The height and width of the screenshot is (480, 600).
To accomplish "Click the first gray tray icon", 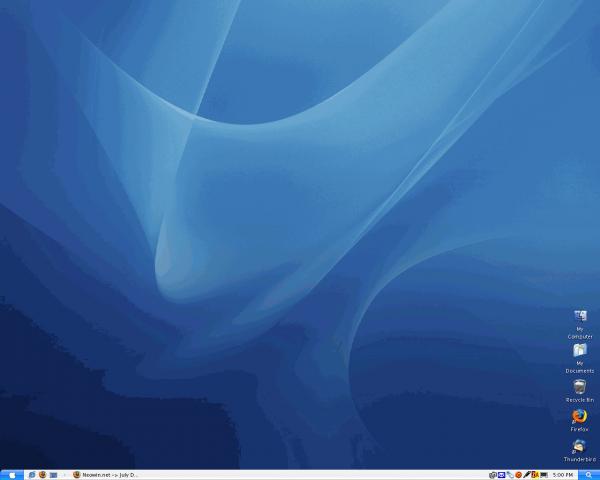I will pyautogui.click(x=493, y=475).
